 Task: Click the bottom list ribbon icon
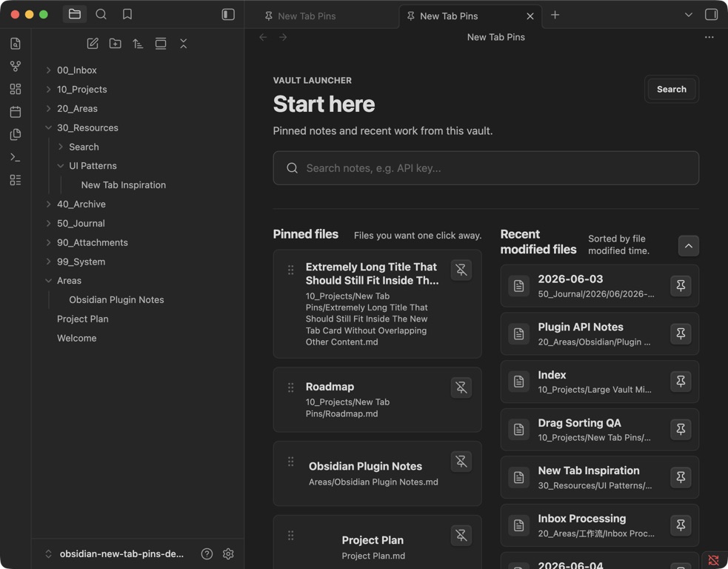click(x=16, y=180)
